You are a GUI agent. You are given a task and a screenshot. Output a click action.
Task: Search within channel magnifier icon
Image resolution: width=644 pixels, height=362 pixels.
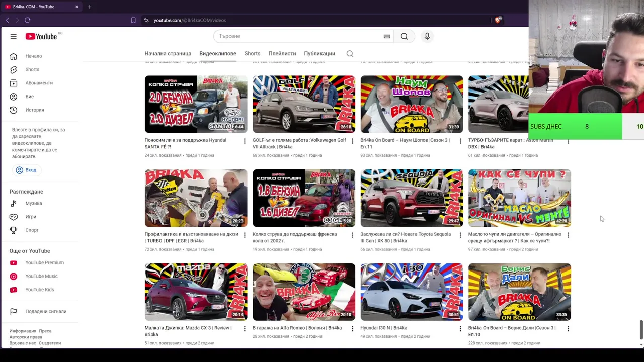[350, 54]
